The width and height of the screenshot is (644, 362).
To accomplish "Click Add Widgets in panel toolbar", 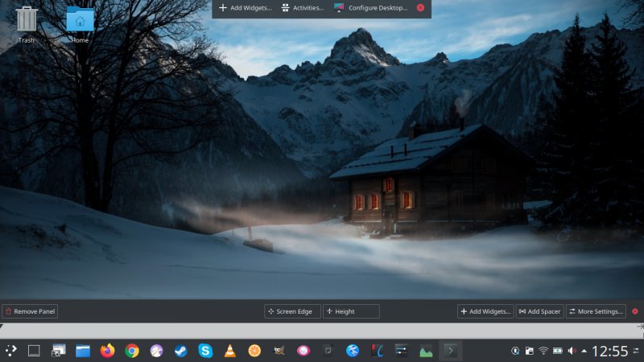I will coord(485,311).
